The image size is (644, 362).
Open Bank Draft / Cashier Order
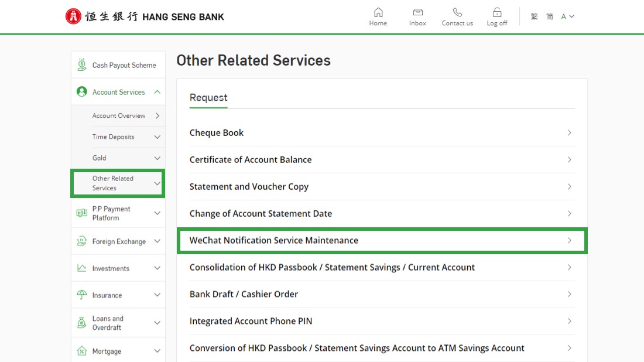point(382,294)
